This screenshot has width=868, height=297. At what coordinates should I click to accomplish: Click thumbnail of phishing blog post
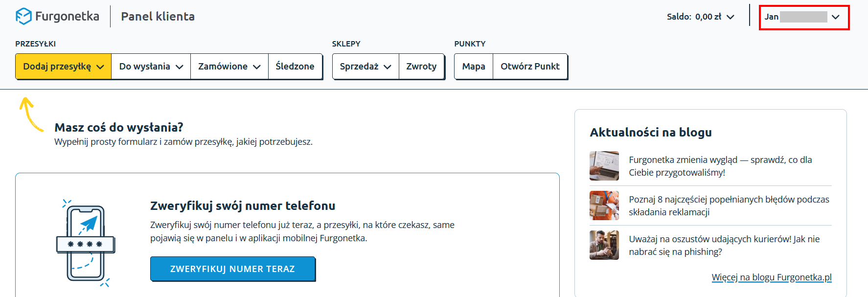tap(604, 245)
